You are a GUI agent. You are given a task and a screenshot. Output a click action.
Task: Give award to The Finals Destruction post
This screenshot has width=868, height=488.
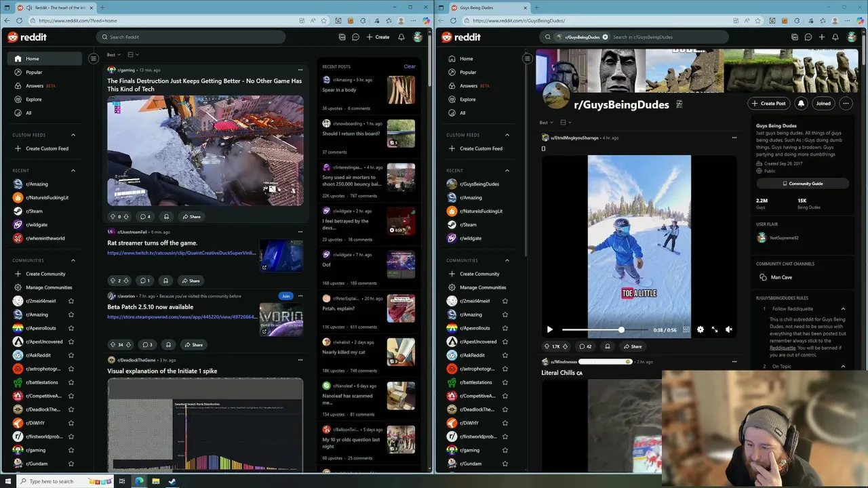point(166,217)
